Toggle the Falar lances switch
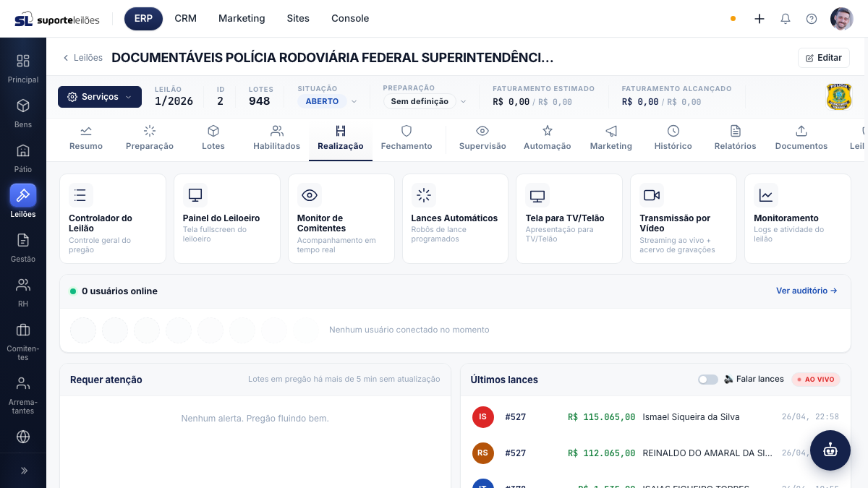868x488 pixels. pyautogui.click(x=708, y=380)
